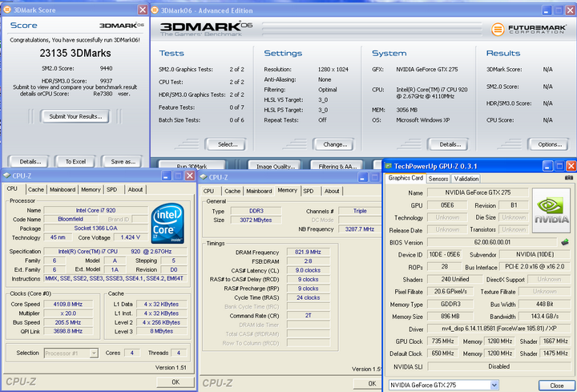The height and width of the screenshot is (392, 577).
Task: Click the NVIDIA SLI Disabled field
Action: [x=498, y=366]
